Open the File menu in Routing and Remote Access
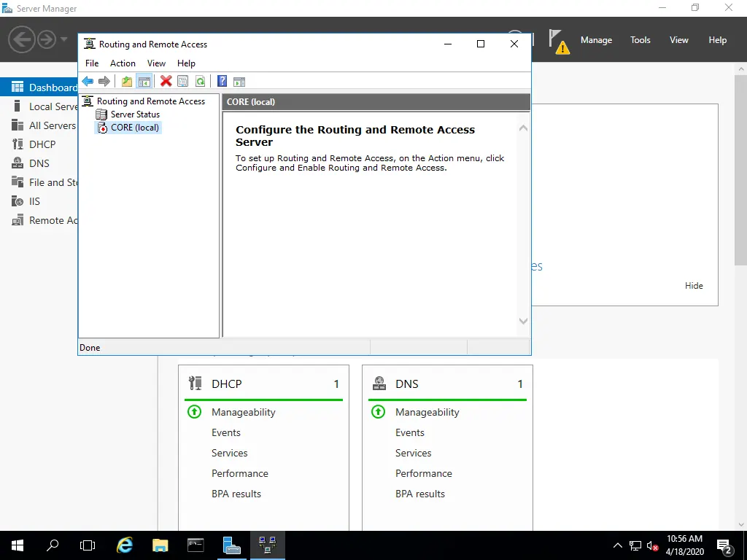Image resolution: width=747 pixels, height=560 pixels. [92, 63]
